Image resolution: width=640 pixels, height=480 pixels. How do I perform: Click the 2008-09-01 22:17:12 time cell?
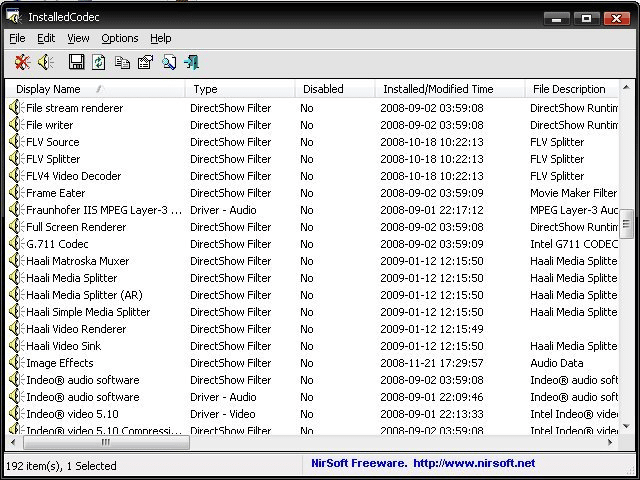coord(432,210)
